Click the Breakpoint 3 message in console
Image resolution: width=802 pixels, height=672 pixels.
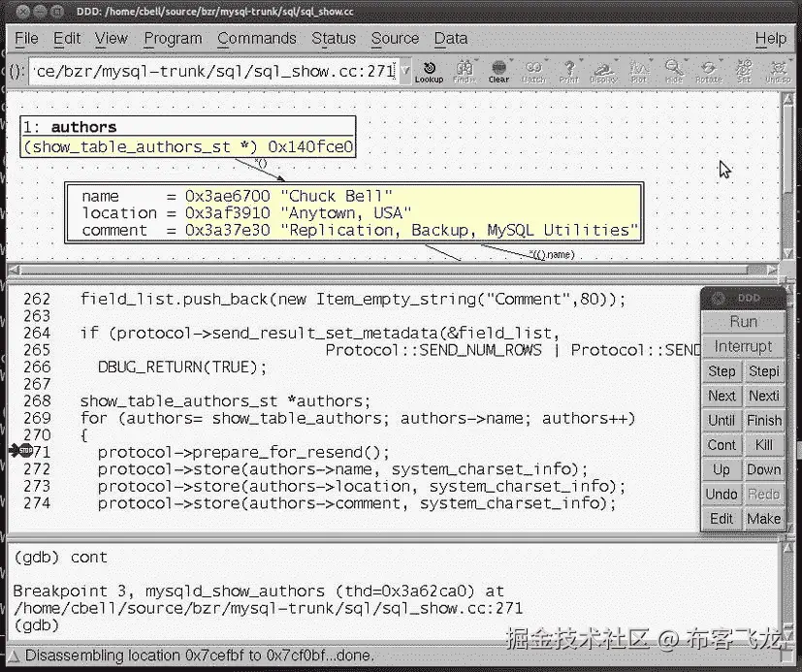(268, 599)
